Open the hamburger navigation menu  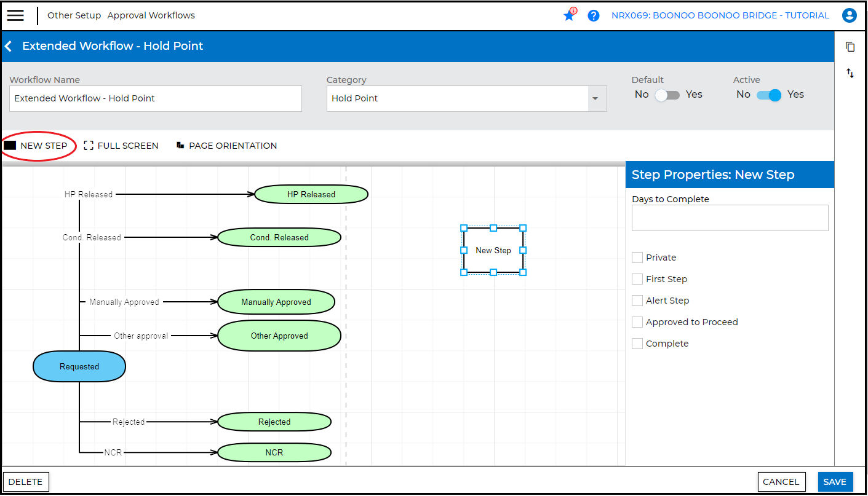tap(15, 15)
